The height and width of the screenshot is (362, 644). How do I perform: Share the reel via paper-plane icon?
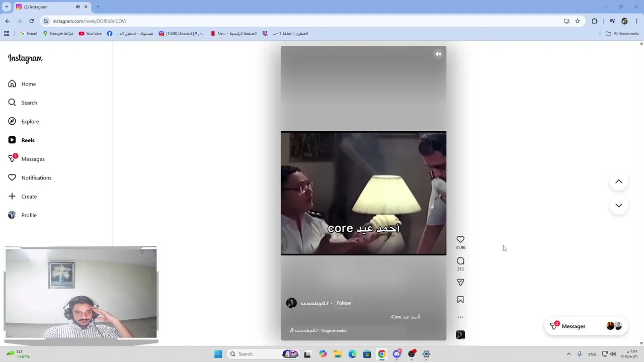pyautogui.click(x=460, y=282)
